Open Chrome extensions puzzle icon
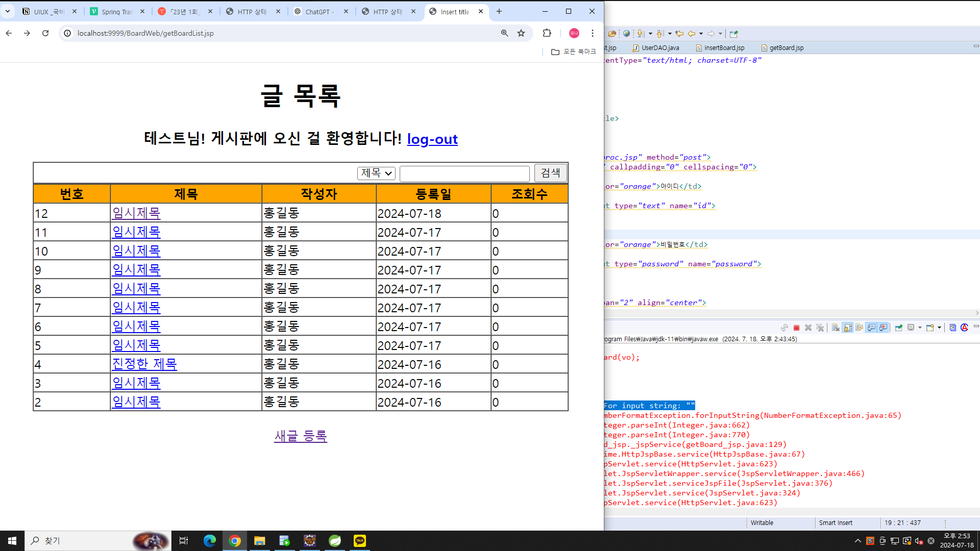The height and width of the screenshot is (551, 980). [547, 33]
